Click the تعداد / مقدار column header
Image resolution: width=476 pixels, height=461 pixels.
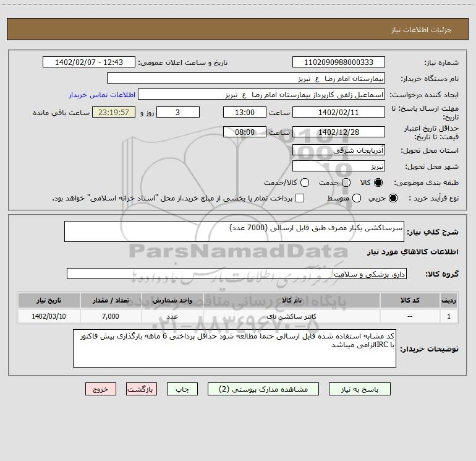(111, 300)
